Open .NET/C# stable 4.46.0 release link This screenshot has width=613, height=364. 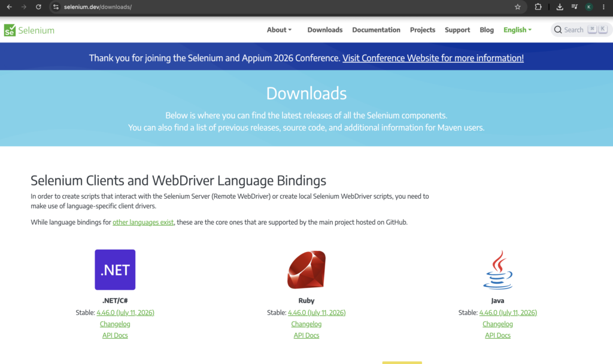(126, 313)
